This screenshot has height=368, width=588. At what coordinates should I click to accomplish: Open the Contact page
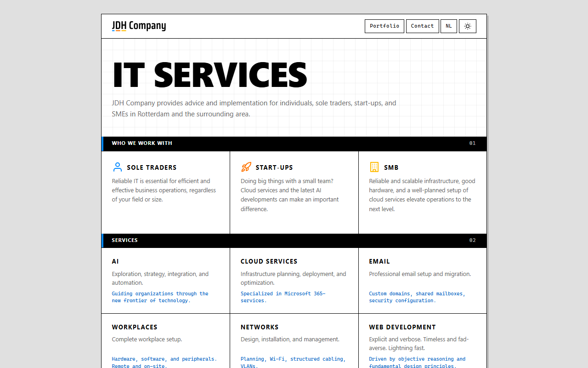(x=422, y=26)
